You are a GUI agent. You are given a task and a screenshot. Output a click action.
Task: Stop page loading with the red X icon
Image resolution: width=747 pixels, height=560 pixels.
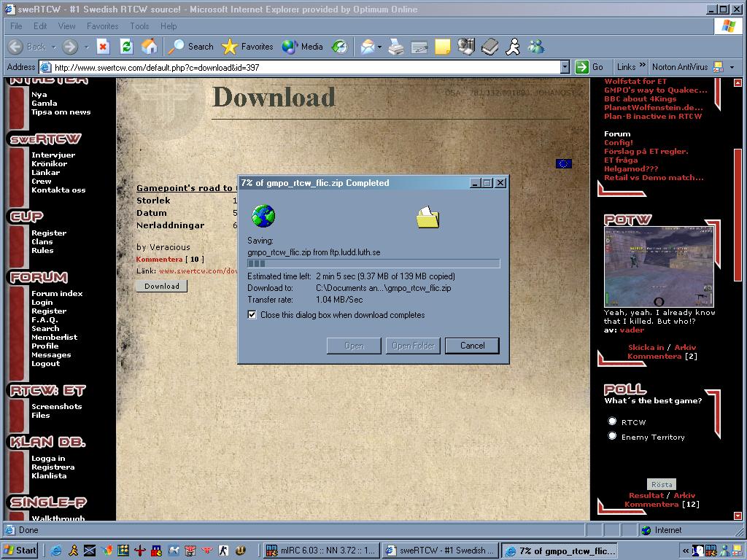point(103,47)
